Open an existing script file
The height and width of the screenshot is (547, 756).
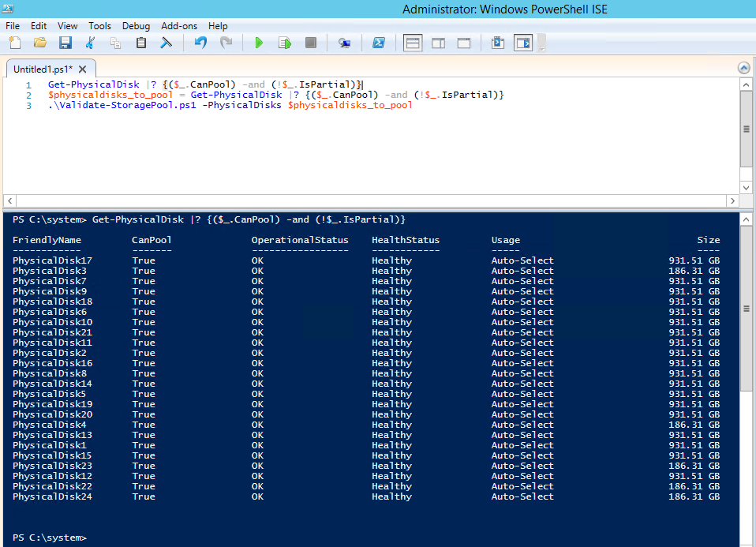pos(40,43)
